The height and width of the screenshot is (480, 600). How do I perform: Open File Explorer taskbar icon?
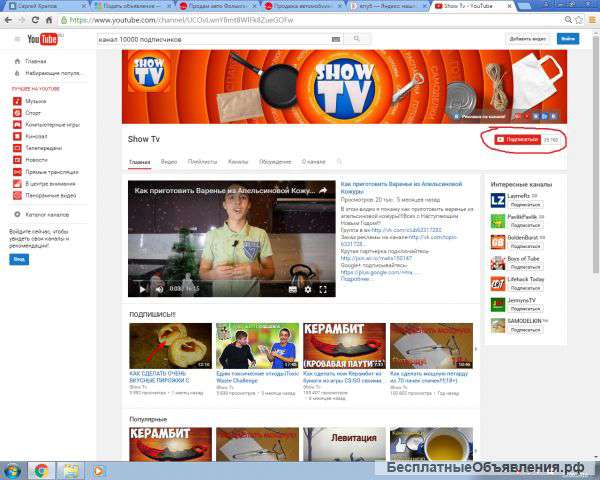point(70,470)
